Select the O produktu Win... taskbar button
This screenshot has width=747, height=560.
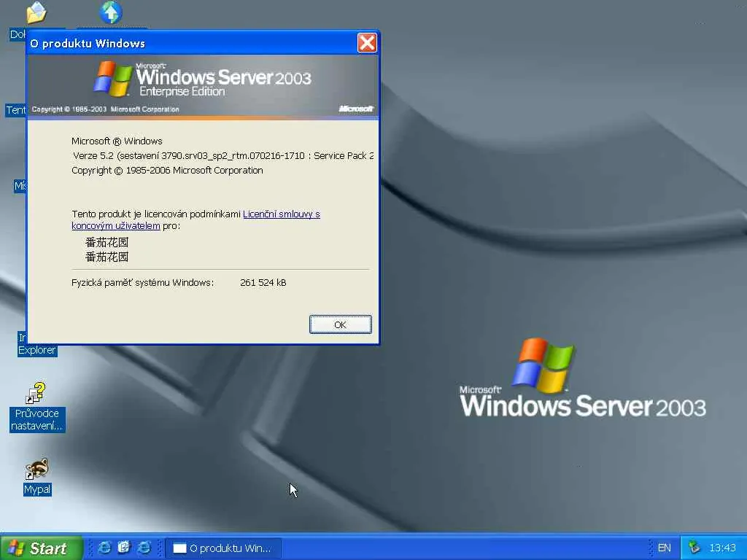tap(223, 548)
